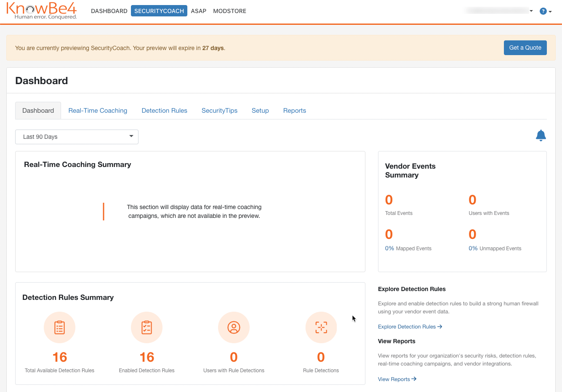Select SECURITYCOACH in the top navigation
The image size is (562, 392).
click(x=159, y=11)
